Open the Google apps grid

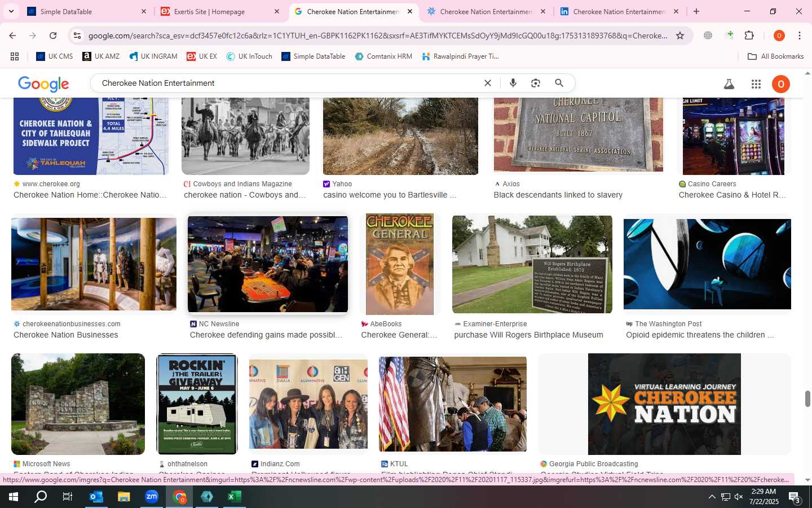756,84
